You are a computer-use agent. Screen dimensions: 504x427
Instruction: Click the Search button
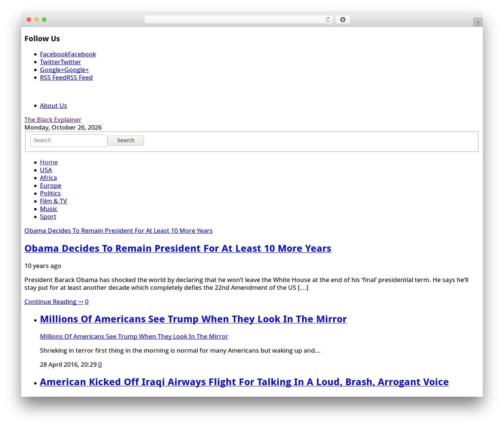(126, 141)
